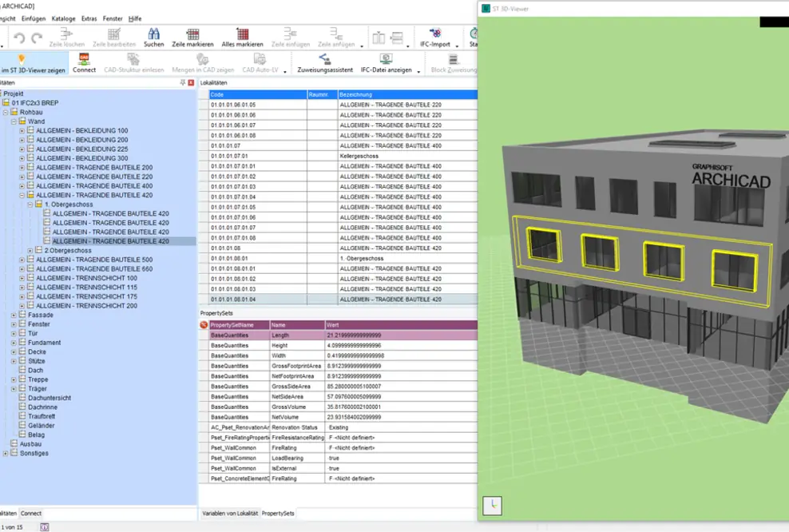789x532 pixels.
Task: Switch to Connect bottom tab
Action: pyautogui.click(x=30, y=514)
